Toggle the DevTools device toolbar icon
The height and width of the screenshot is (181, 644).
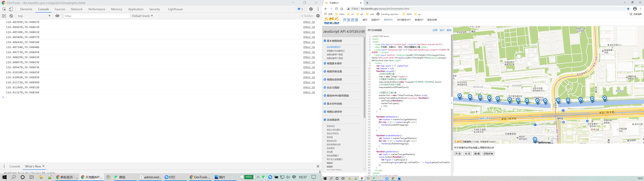pyautogui.click(x=11, y=9)
